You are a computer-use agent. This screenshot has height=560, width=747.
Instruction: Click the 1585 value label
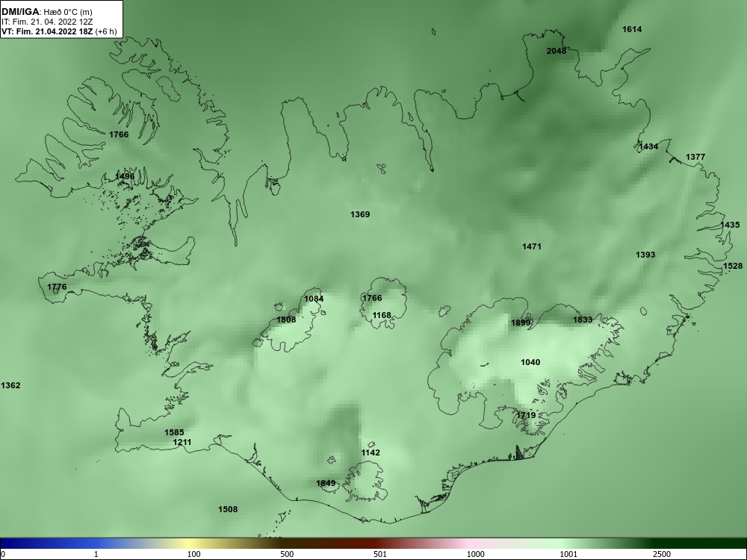pyautogui.click(x=174, y=433)
